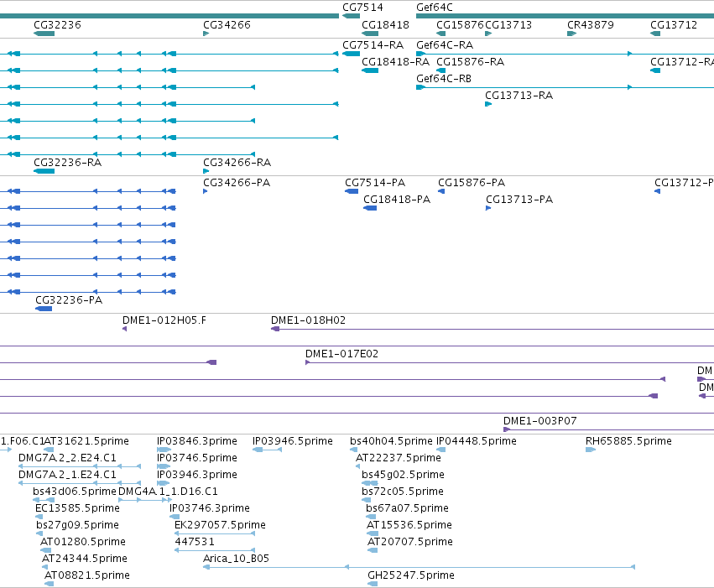Image resolution: width=714 pixels, height=588 pixels.
Task: Select the Arica_10_B05 EST label
Action: [236, 559]
